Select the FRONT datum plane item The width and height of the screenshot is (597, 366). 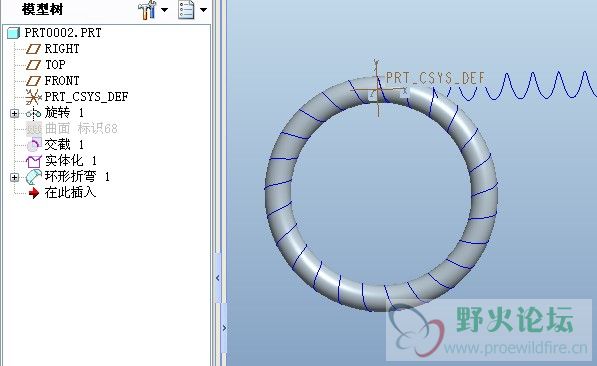click(x=62, y=81)
